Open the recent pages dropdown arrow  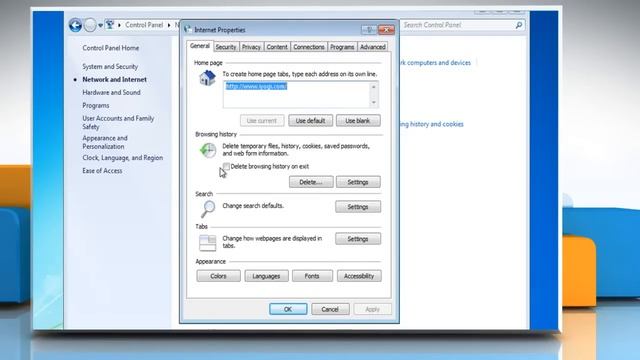click(100, 26)
